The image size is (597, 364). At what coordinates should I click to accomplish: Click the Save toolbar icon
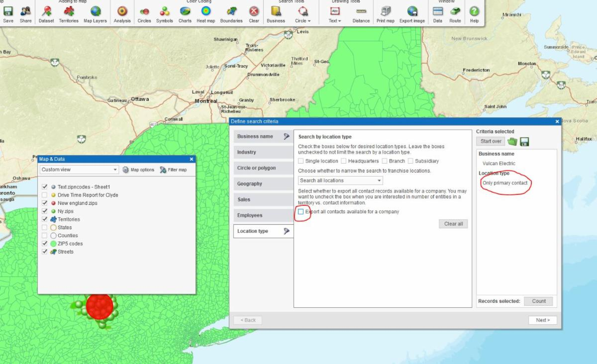(x=8, y=14)
